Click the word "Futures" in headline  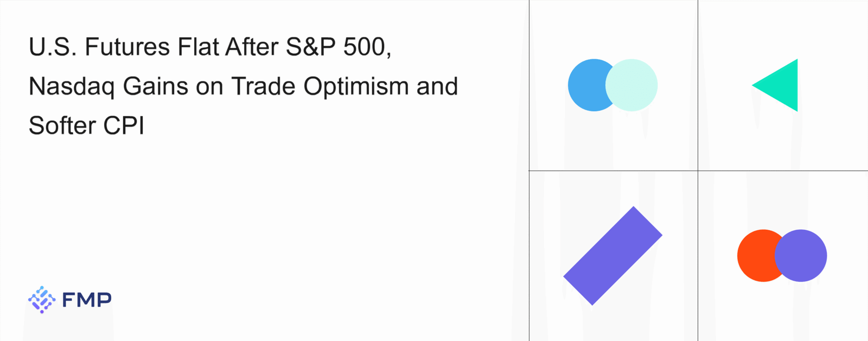point(127,47)
